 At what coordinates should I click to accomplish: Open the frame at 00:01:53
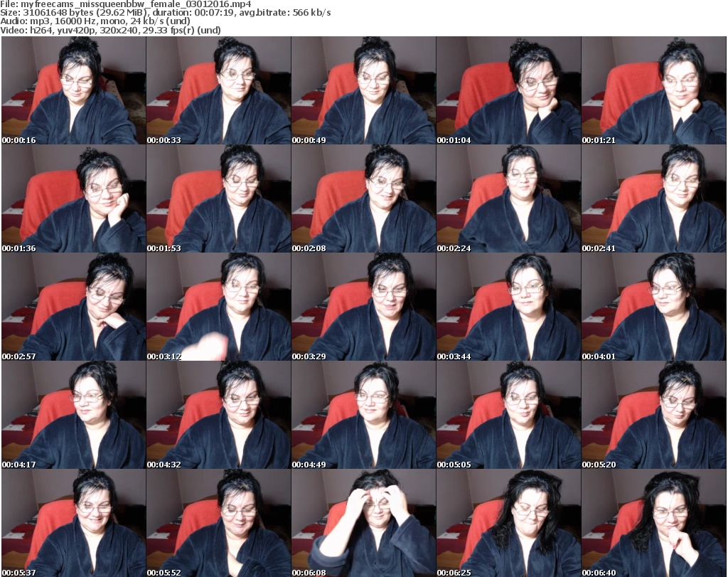tap(219, 198)
